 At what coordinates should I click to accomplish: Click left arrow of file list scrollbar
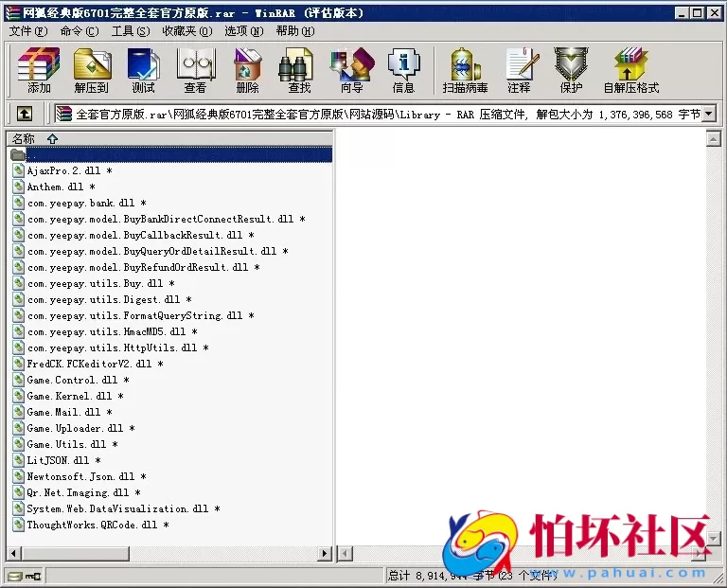coord(14,553)
